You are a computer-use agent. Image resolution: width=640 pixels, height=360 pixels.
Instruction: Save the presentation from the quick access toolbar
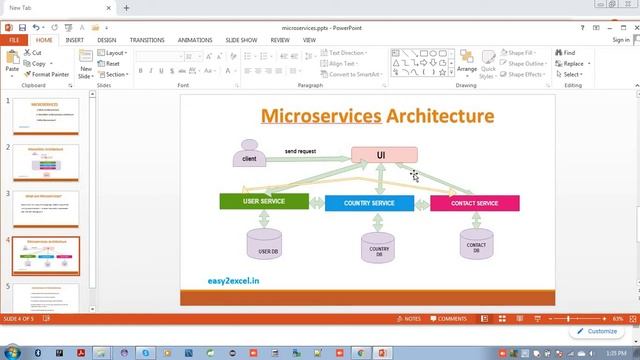click(22, 28)
